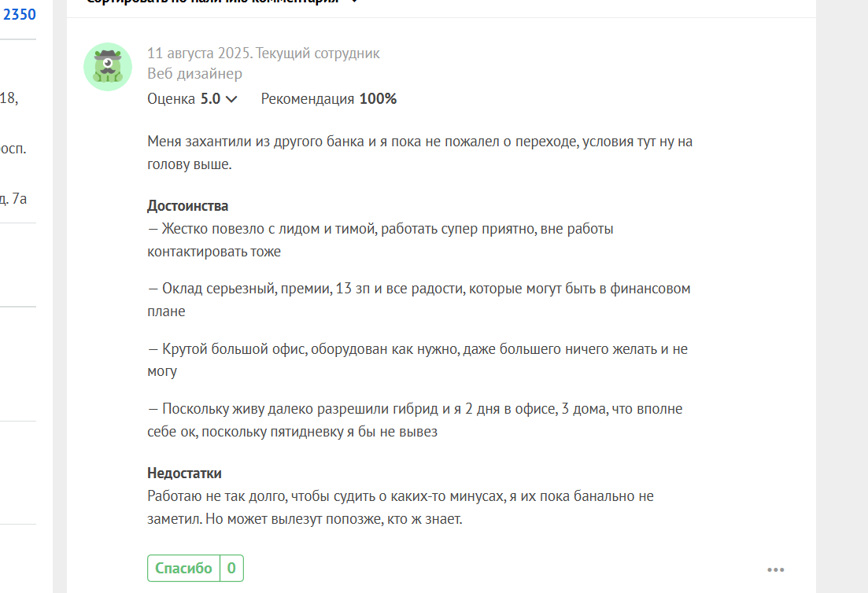The height and width of the screenshot is (593, 868).
Task: Click the Достоинства heading
Action: 187,206
